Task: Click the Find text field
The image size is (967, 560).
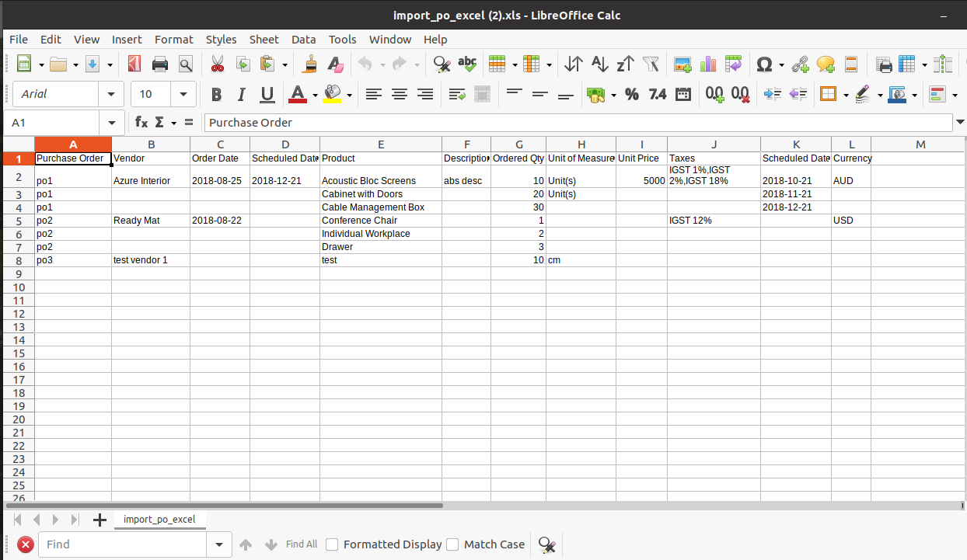Action: coord(123,544)
